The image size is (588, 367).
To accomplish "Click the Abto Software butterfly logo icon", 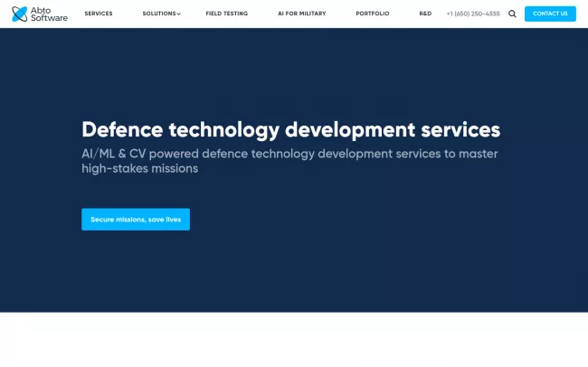I will point(19,14).
